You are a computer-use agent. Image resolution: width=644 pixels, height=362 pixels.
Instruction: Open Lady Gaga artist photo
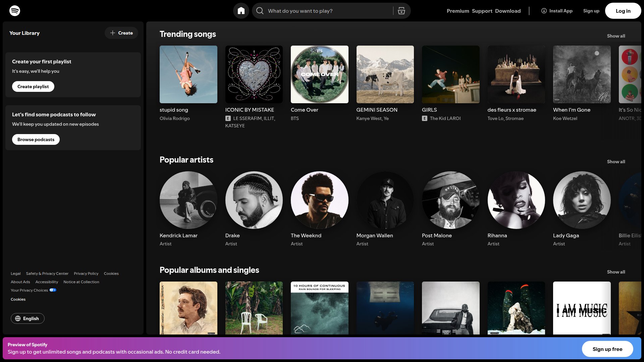[582, 200]
